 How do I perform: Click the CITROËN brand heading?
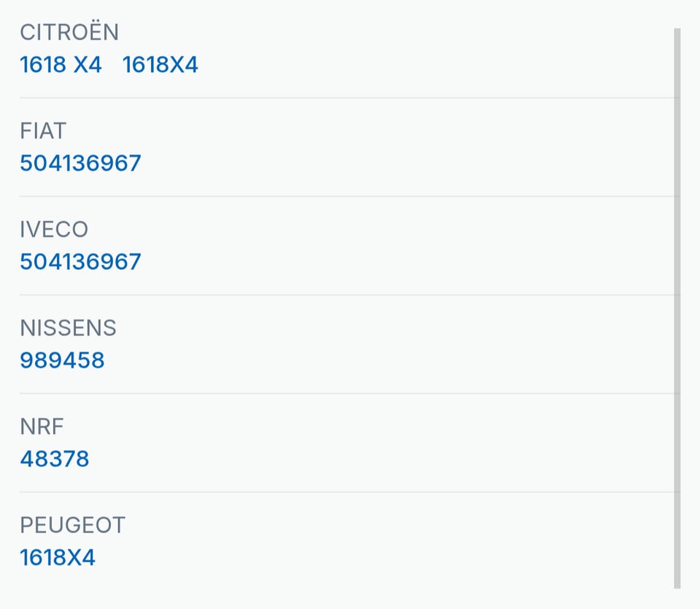coord(69,32)
